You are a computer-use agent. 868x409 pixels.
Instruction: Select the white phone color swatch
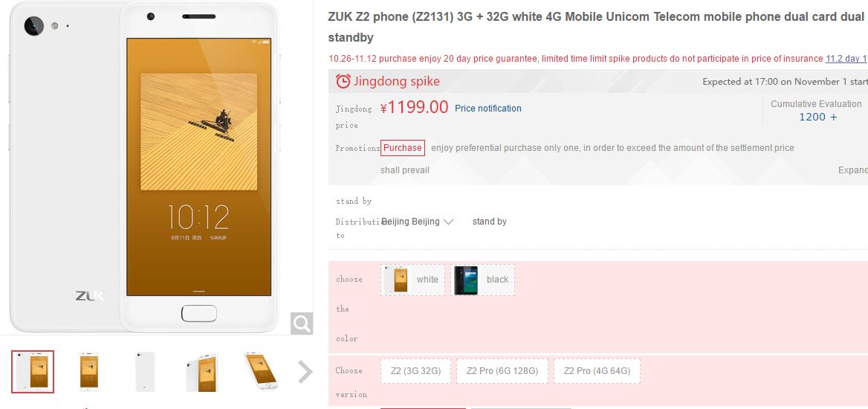pyautogui.click(x=413, y=280)
